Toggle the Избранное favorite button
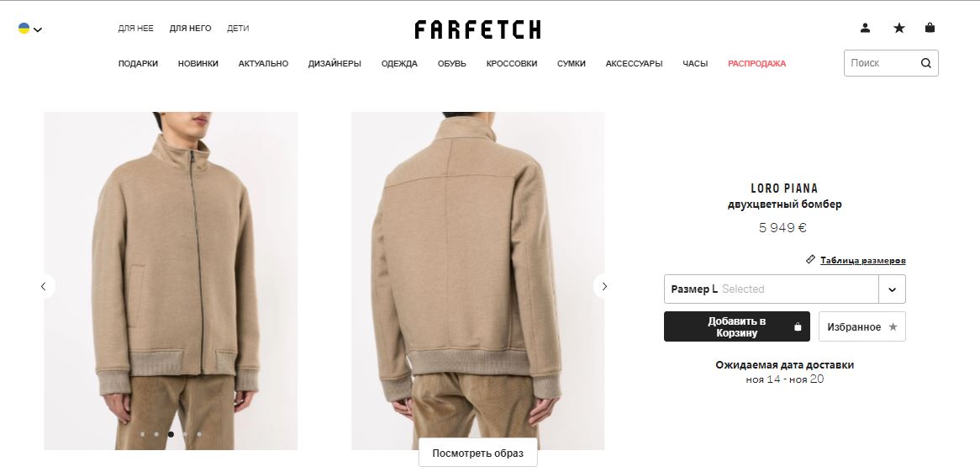This screenshot has width=980, height=472. (x=861, y=326)
